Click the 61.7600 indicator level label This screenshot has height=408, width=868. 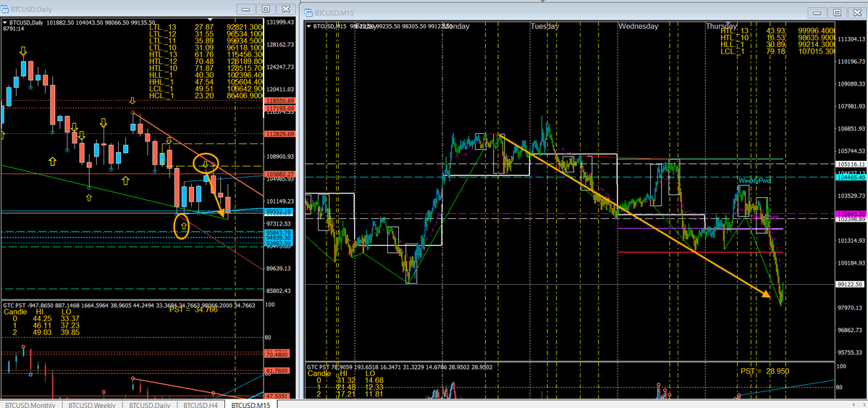pos(278,371)
